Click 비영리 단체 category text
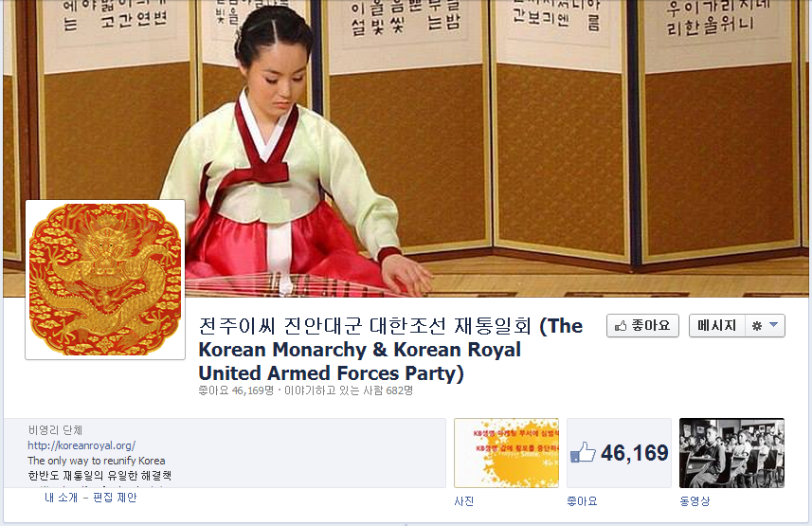 point(55,430)
